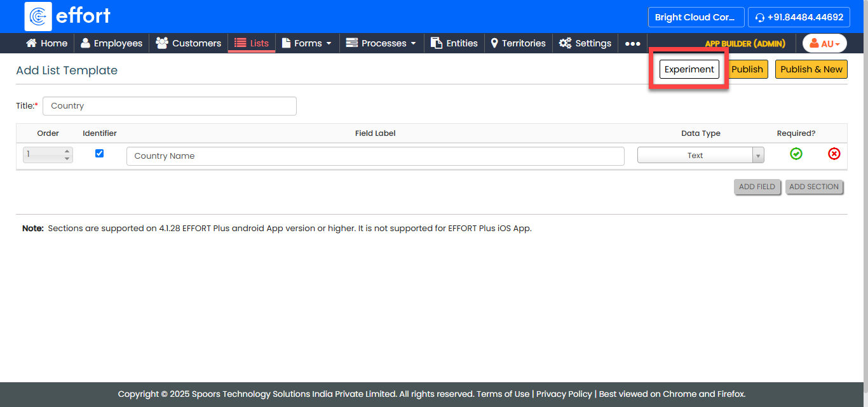The width and height of the screenshot is (868, 407).
Task: Open the three-dots more menu
Action: [x=632, y=44]
